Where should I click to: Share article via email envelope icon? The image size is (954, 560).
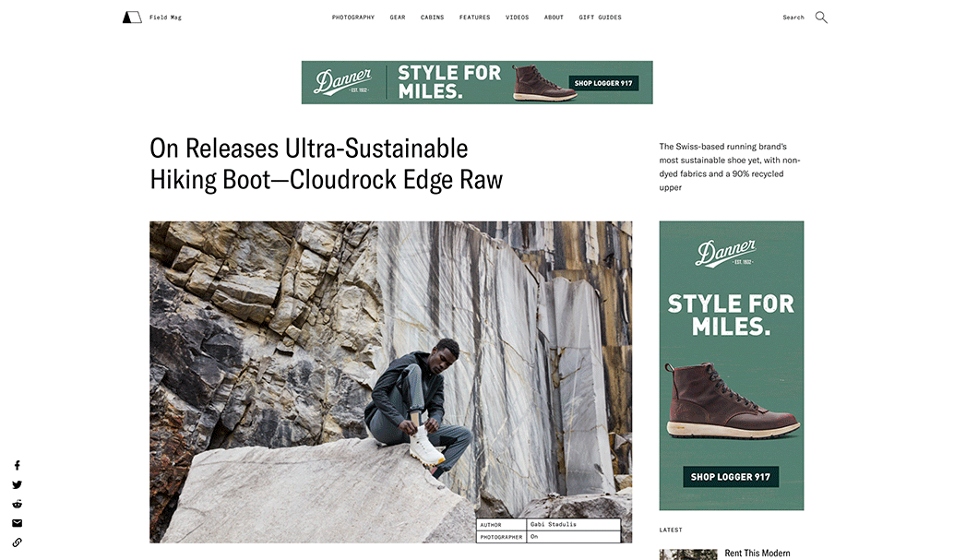(x=17, y=523)
